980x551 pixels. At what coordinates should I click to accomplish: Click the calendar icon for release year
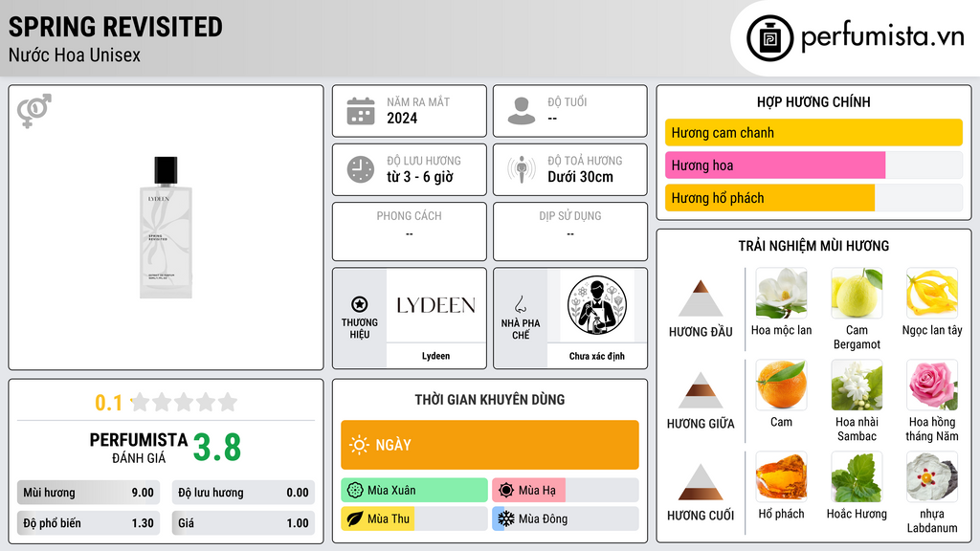tap(361, 111)
